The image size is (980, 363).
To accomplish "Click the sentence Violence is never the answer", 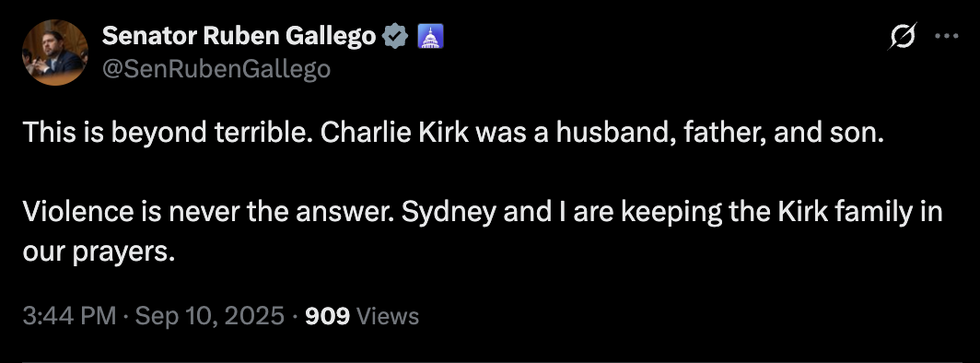I will tap(209, 213).
